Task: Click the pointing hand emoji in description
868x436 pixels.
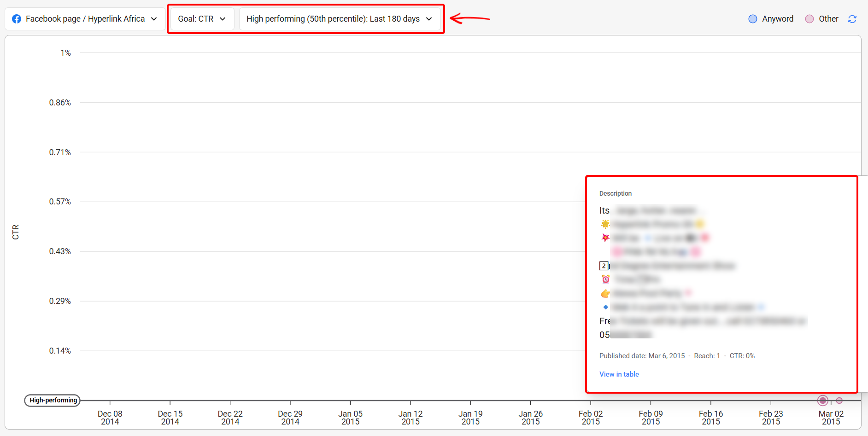Action: (x=605, y=293)
